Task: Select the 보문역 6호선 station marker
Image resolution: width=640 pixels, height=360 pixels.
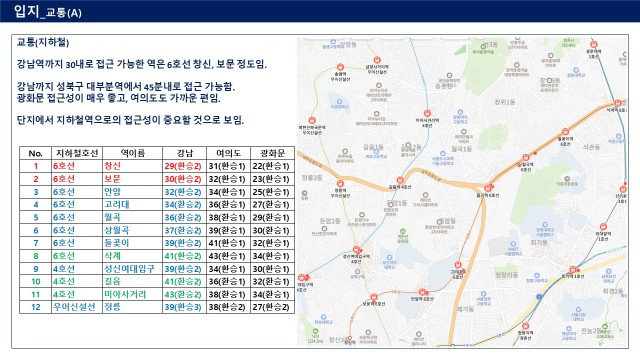Action: 374,297
